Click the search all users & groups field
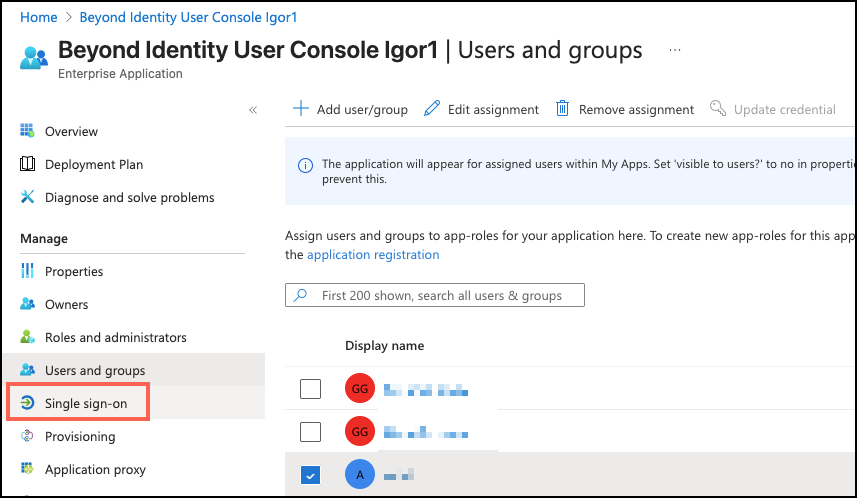The width and height of the screenshot is (857, 498). tap(435, 295)
